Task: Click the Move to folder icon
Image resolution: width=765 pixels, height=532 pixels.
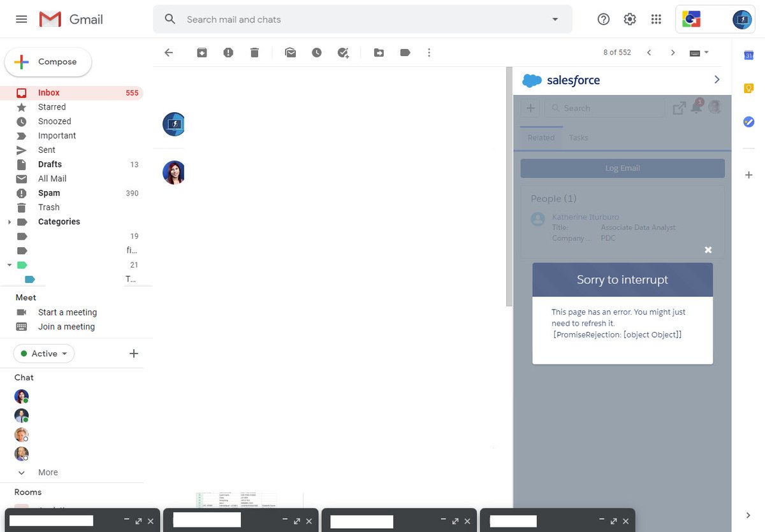Action: 379,52
